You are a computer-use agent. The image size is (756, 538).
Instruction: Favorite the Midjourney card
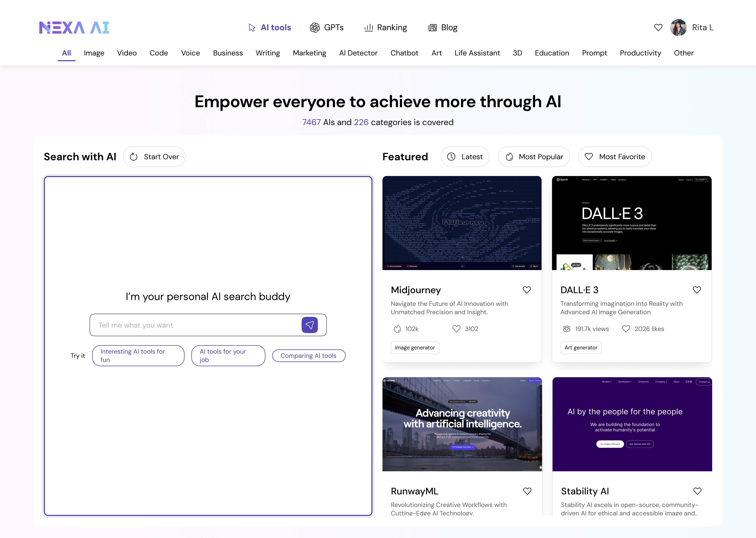(527, 290)
